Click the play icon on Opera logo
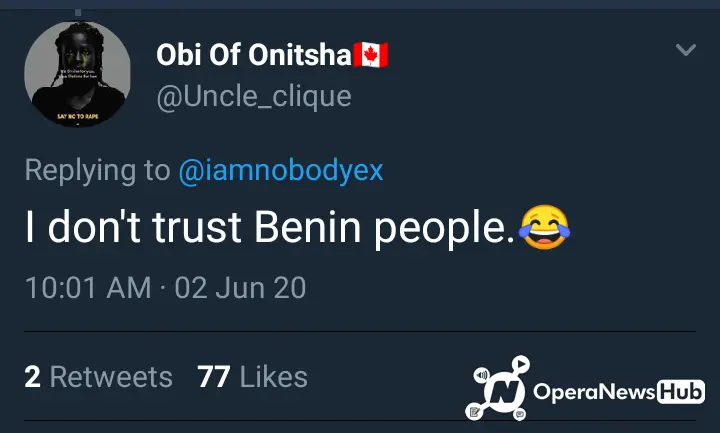 point(521,364)
